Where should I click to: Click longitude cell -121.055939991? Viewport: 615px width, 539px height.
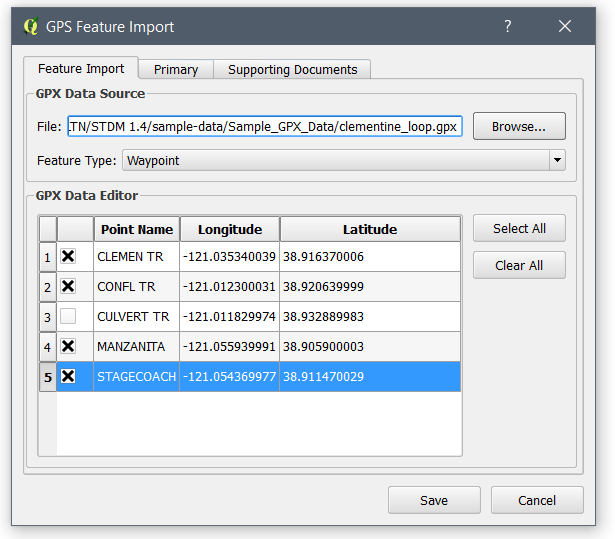pyautogui.click(x=229, y=346)
